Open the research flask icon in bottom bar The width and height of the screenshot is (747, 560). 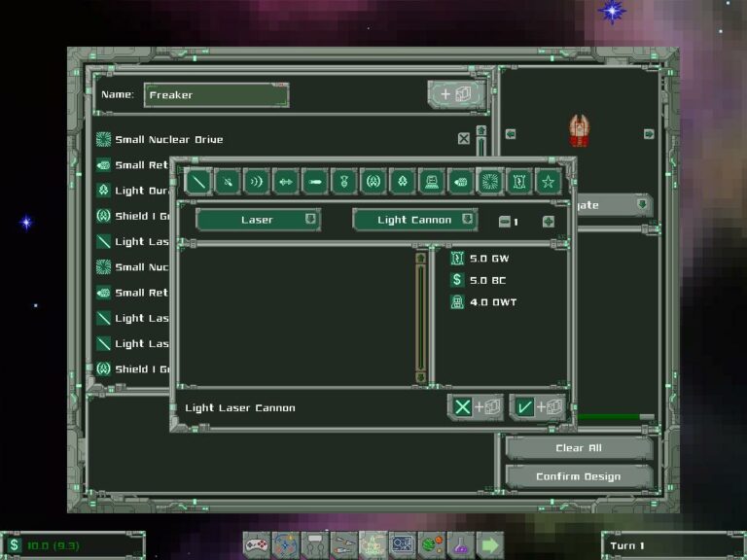[x=461, y=545]
